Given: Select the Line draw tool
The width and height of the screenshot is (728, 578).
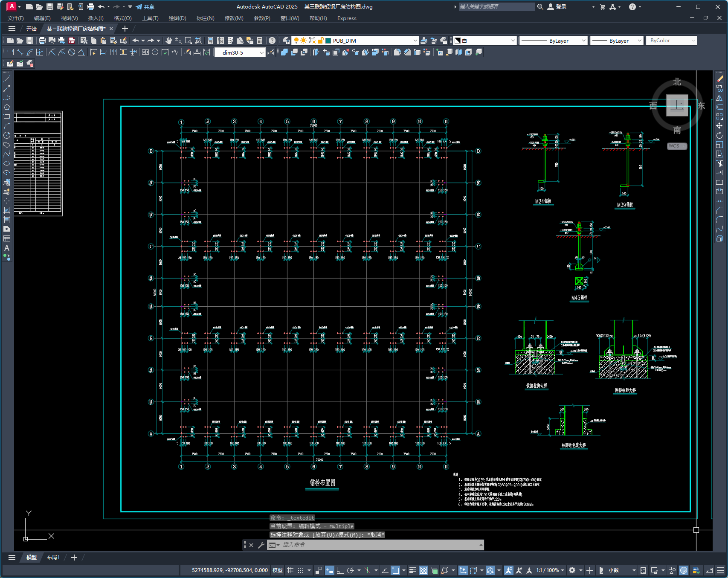Looking at the screenshot, I should point(7,79).
